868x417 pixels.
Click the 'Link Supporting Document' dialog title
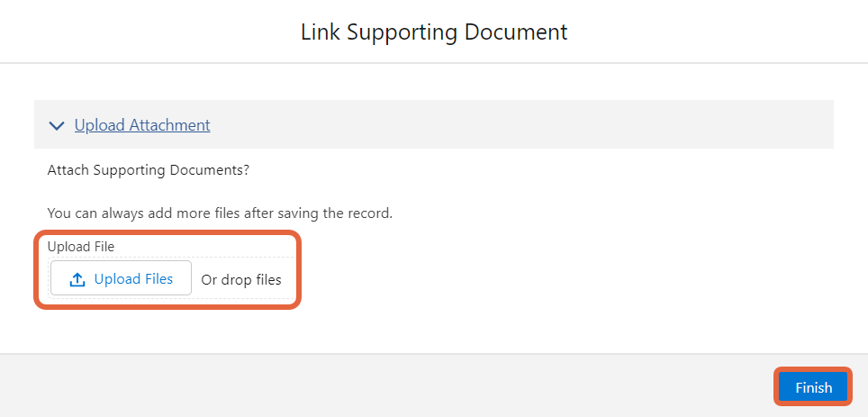coord(434,32)
